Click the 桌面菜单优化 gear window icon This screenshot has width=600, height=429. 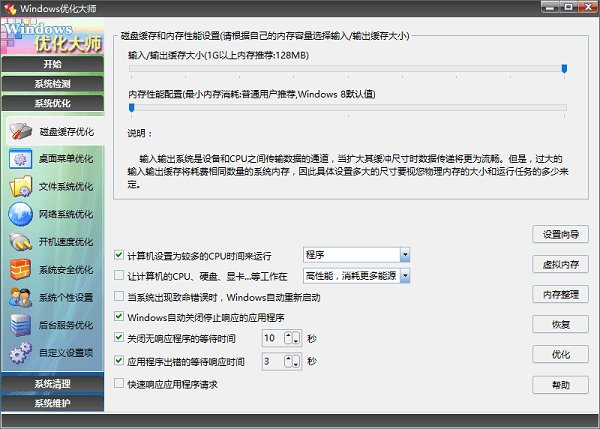[x=20, y=159]
